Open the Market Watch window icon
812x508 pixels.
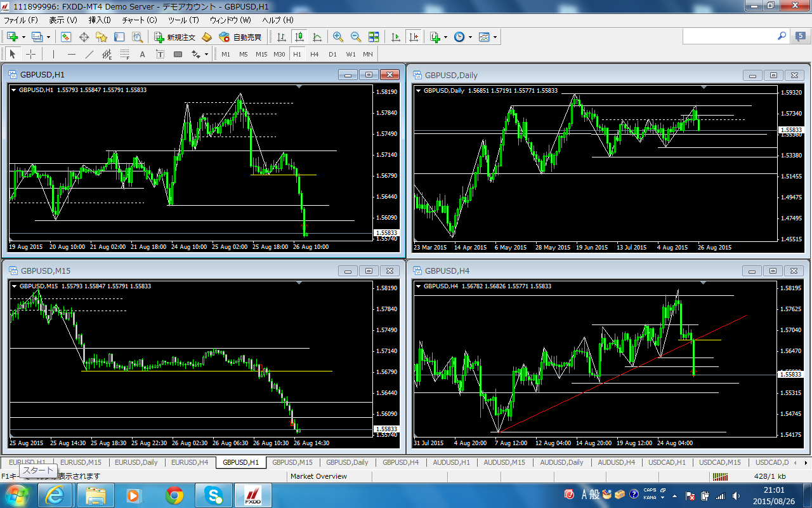point(66,37)
